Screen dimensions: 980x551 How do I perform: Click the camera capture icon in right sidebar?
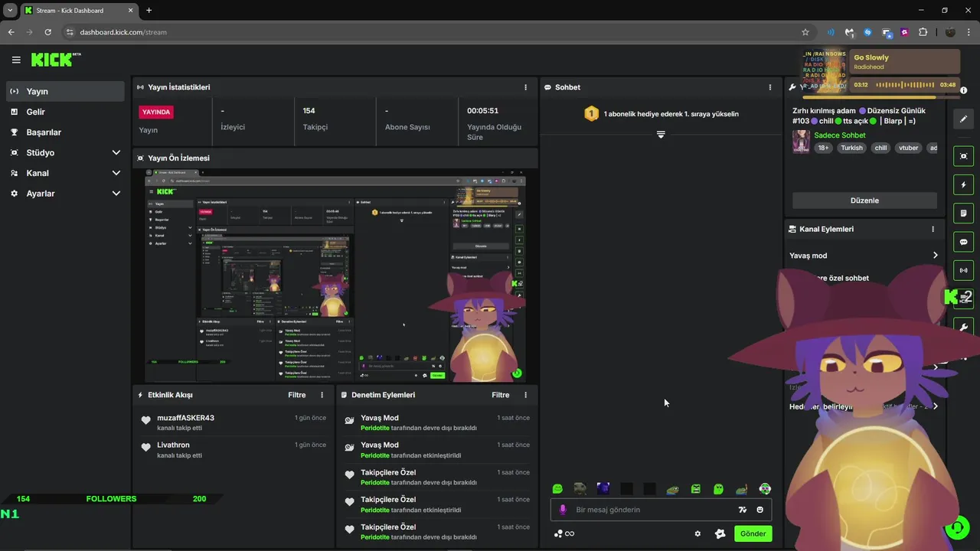pos(963,156)
